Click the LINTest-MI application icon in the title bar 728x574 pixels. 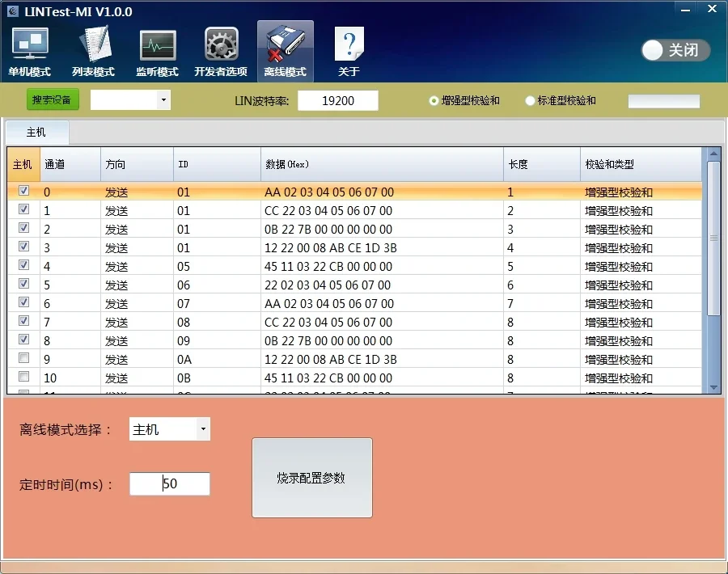point(11,11)
